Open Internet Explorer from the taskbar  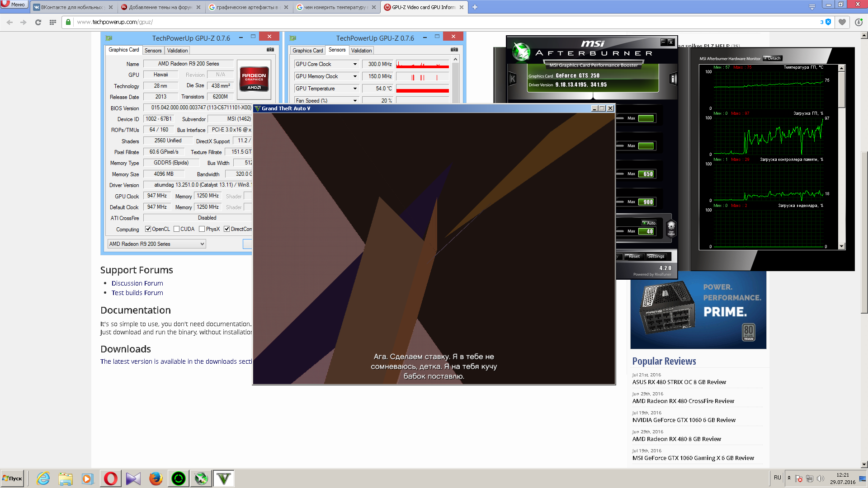pyautogui.click(x=43, y=478)
